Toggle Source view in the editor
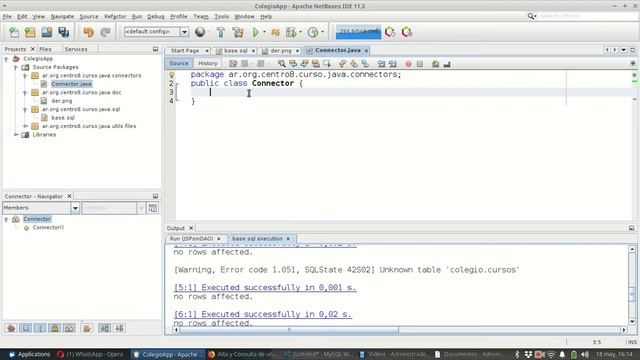Screen dimensions: 640x360 point(179,63)
